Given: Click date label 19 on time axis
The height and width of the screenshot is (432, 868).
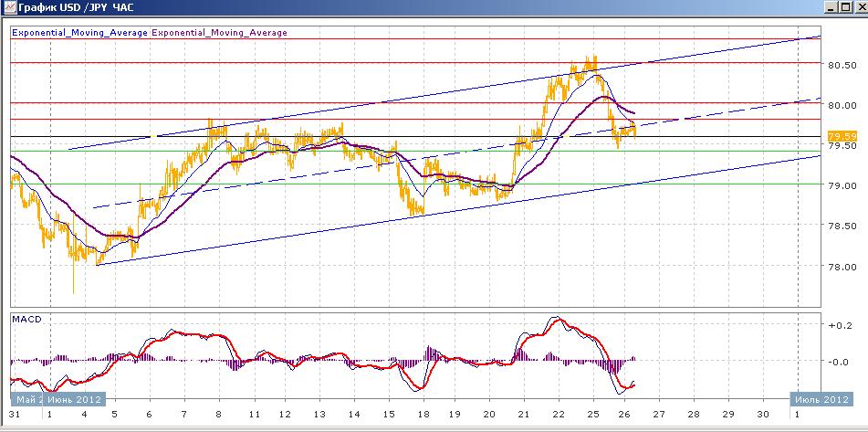Looking at the screenshot, I should tap(455, 415).
